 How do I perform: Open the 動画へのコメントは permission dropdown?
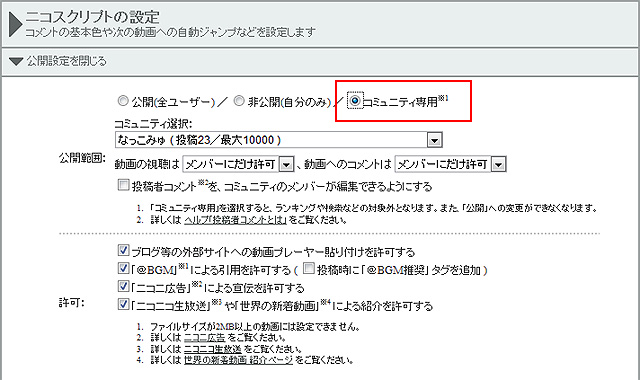click(x=451, y=164)
